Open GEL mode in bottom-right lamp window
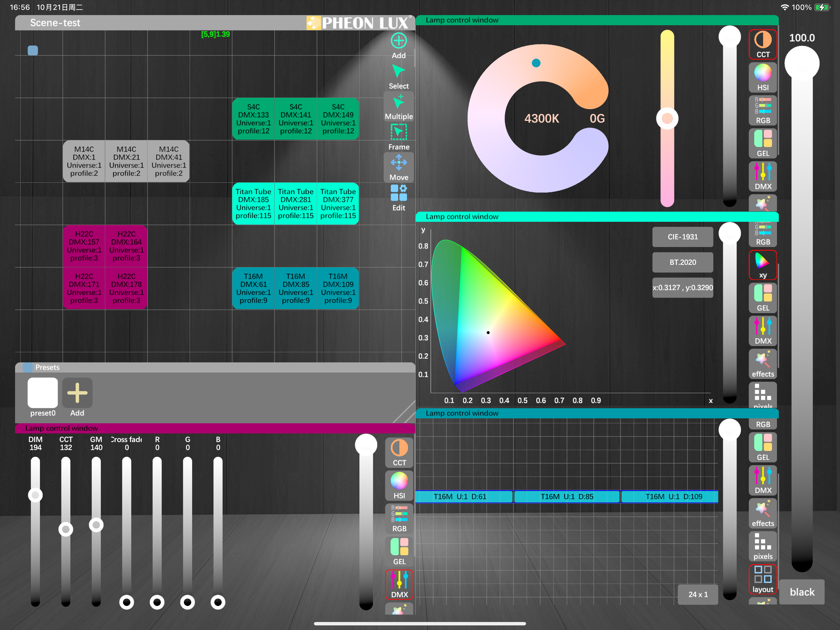 (x=763, y=448)
